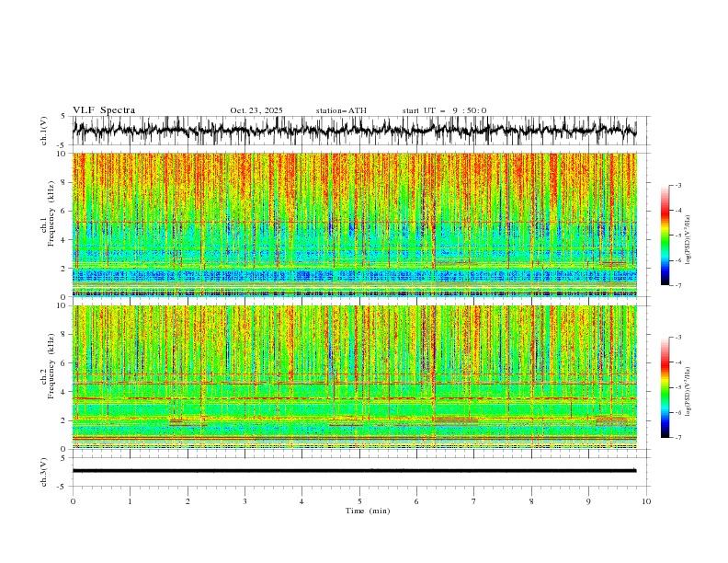728x563 pixels.
Task: Click the "ch.1 Frequency (kHz)" axis label
Action: point(48,213)
